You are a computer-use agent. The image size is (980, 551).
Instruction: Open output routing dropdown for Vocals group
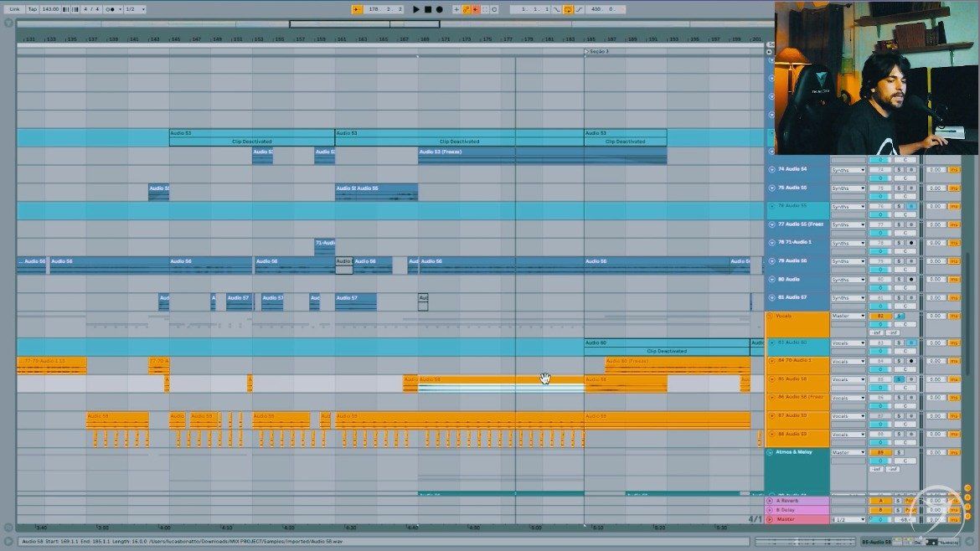click(848, 316)
